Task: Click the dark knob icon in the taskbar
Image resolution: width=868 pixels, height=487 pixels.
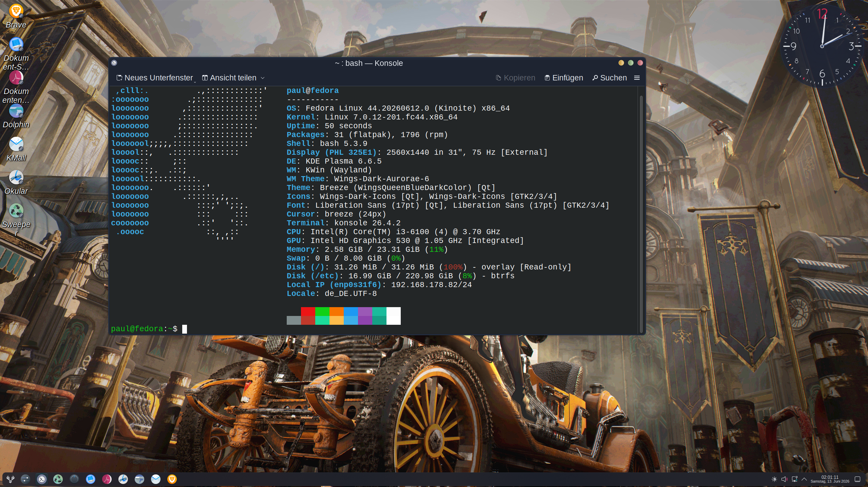Action: pyautogui.click(x=74, y=479)
